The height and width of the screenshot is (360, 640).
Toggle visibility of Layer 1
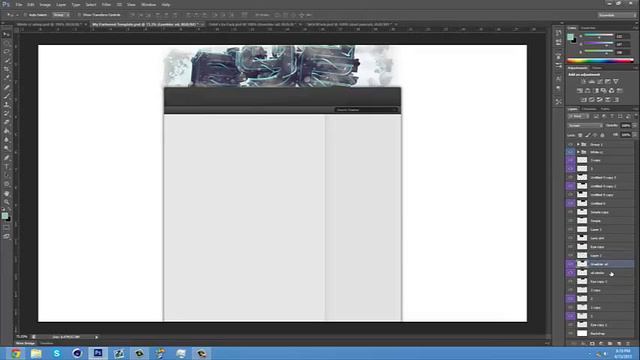coord(570,229)
